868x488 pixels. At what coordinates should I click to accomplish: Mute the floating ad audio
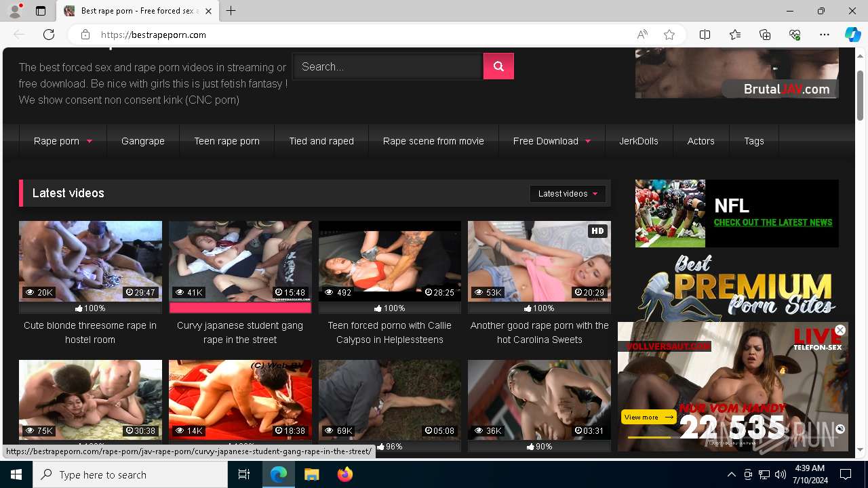(x=840, y=429)
